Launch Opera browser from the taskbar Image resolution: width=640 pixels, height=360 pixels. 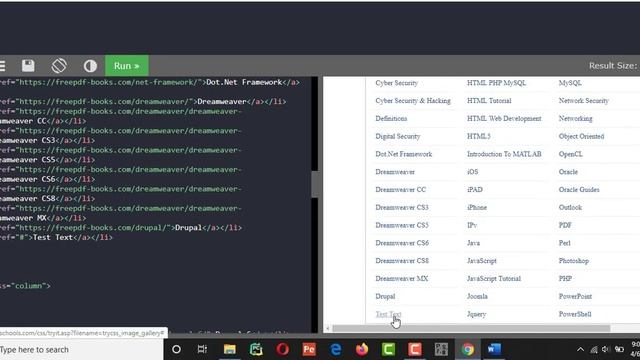282,349
